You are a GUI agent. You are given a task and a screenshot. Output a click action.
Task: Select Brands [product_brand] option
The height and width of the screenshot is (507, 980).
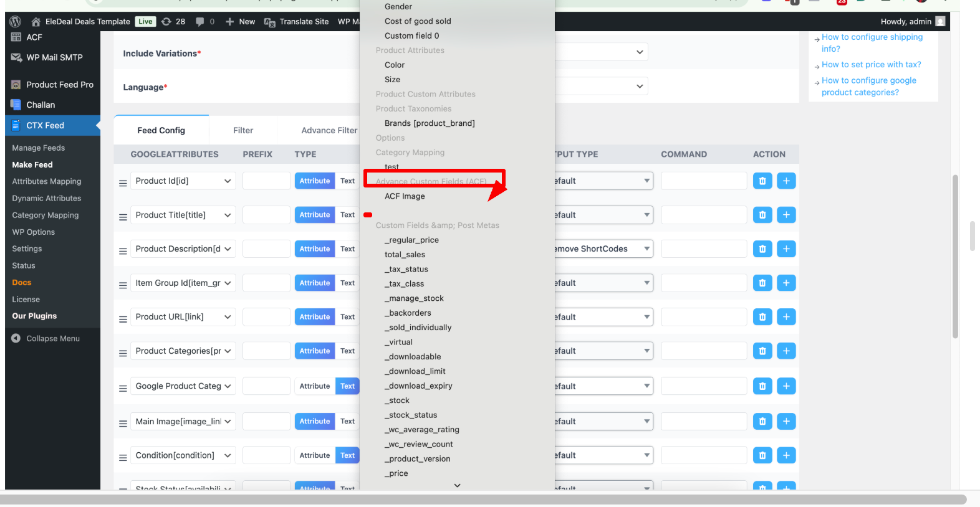click(430, 123)
